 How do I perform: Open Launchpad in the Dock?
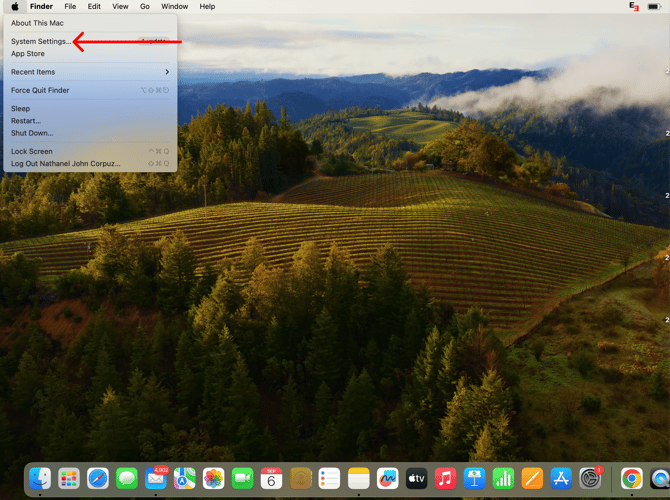69,478
